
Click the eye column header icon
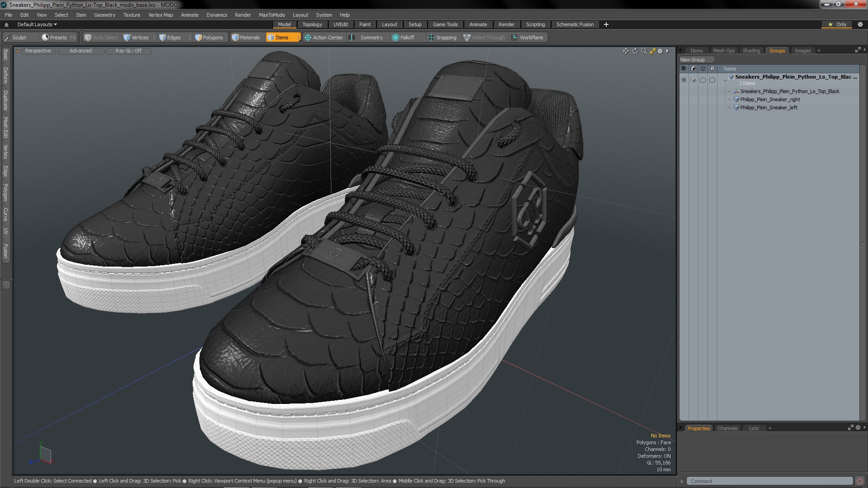coord(684,69)
